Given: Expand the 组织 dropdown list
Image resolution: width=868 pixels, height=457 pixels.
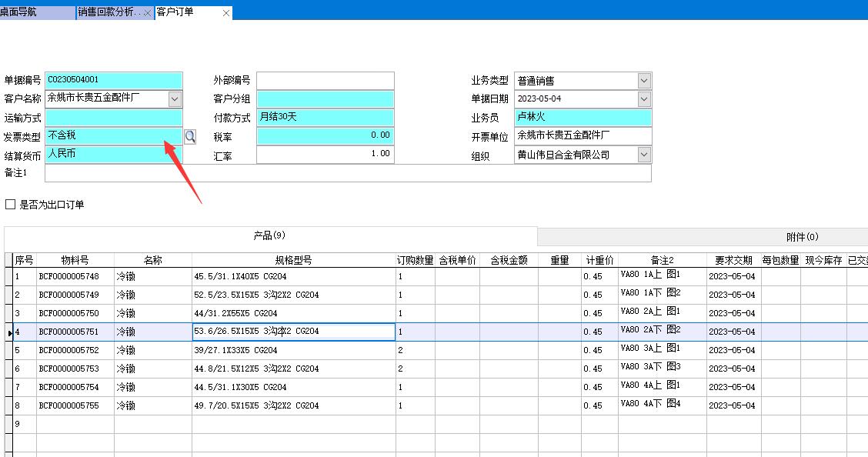Looking at the screenshot, I should point(643,155).
